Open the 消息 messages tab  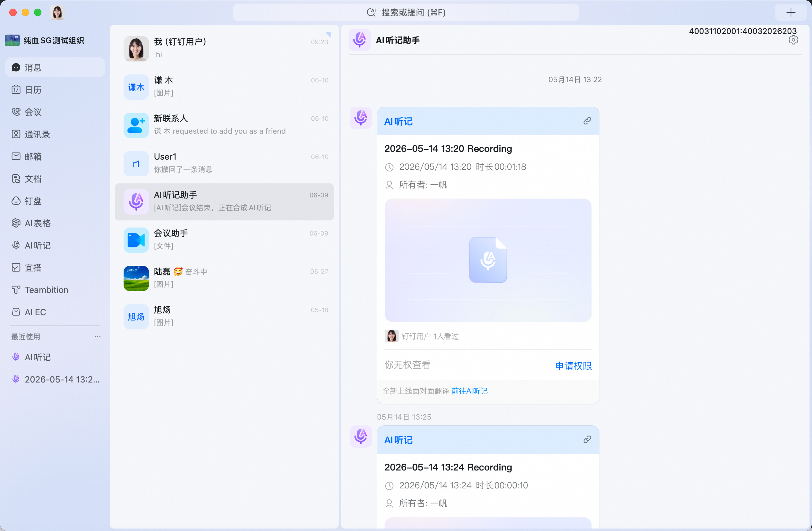coord(55,67)
